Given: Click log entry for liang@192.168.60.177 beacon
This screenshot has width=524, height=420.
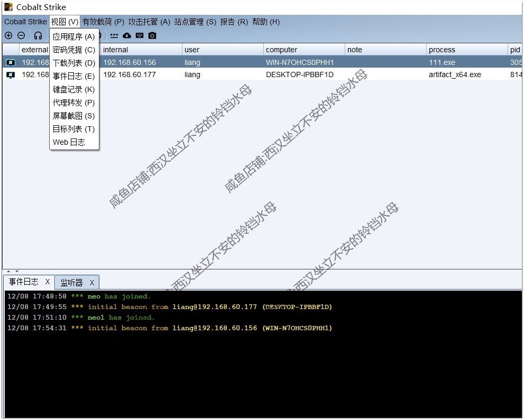Looking at the screenshot, I should pyautogui.click(x=170, y=306).
